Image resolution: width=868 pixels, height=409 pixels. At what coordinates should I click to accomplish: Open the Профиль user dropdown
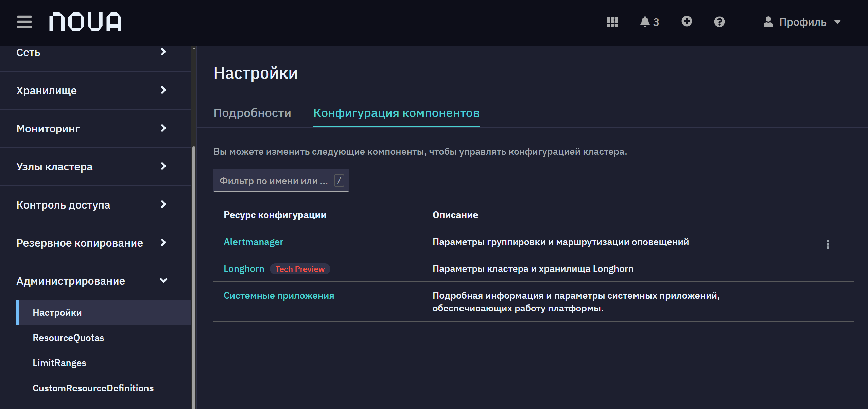click(x=802, y=22)
